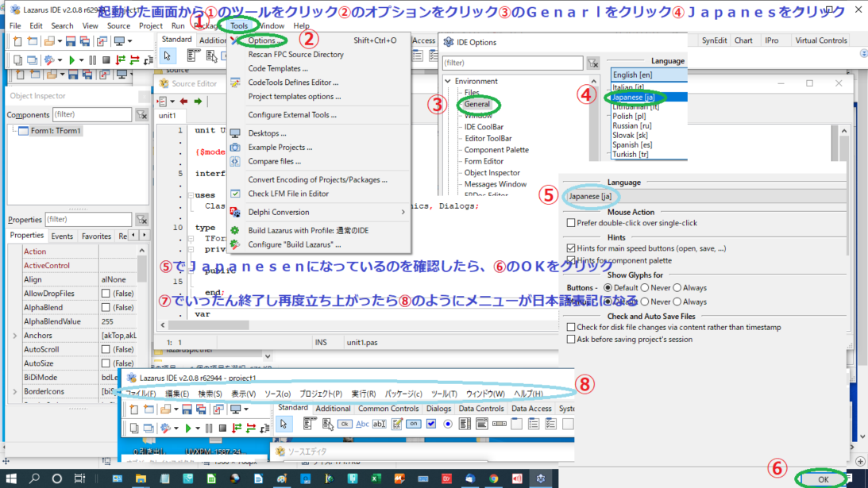Image resolution: width=868 pixels, height=488 pixels.
Task: Open dropdown arrow beside Open icon, Japanese-menu window
Action: point(176,409)
